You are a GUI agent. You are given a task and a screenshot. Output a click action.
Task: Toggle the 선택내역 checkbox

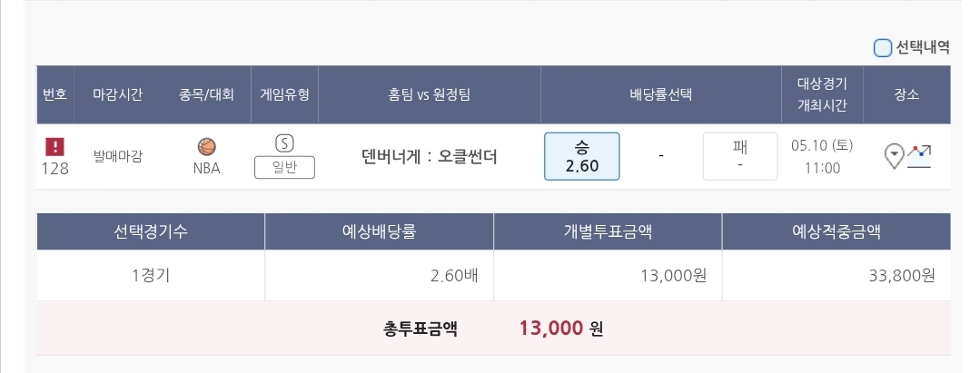click(x=883, y=47)
